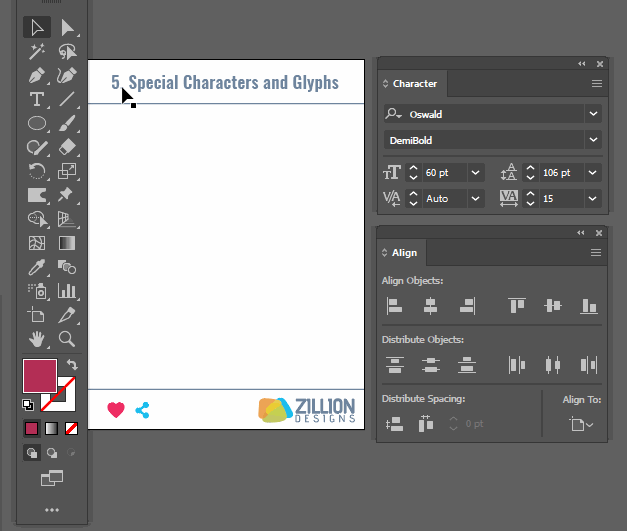The width and height of the screenshot is (627, 531).
Task: Click the heart like button
Action: [x=115, y=409]
